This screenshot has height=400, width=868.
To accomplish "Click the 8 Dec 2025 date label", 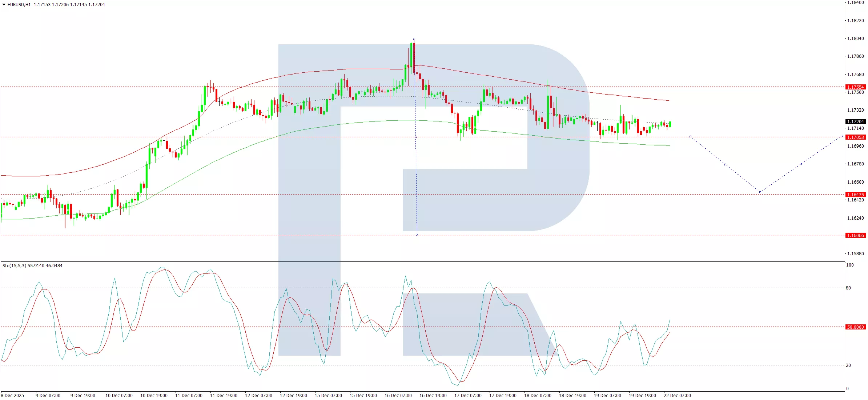I will coord(12,396).
